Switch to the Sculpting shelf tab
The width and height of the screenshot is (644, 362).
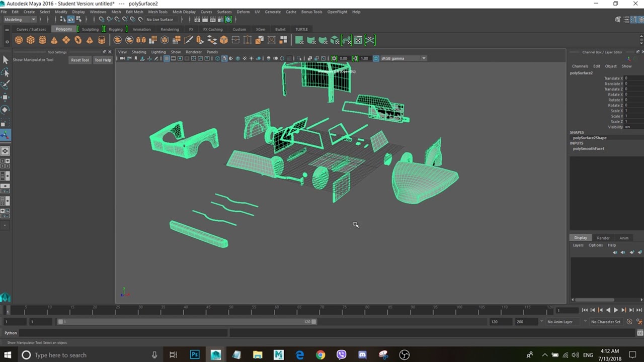point(90,29)
